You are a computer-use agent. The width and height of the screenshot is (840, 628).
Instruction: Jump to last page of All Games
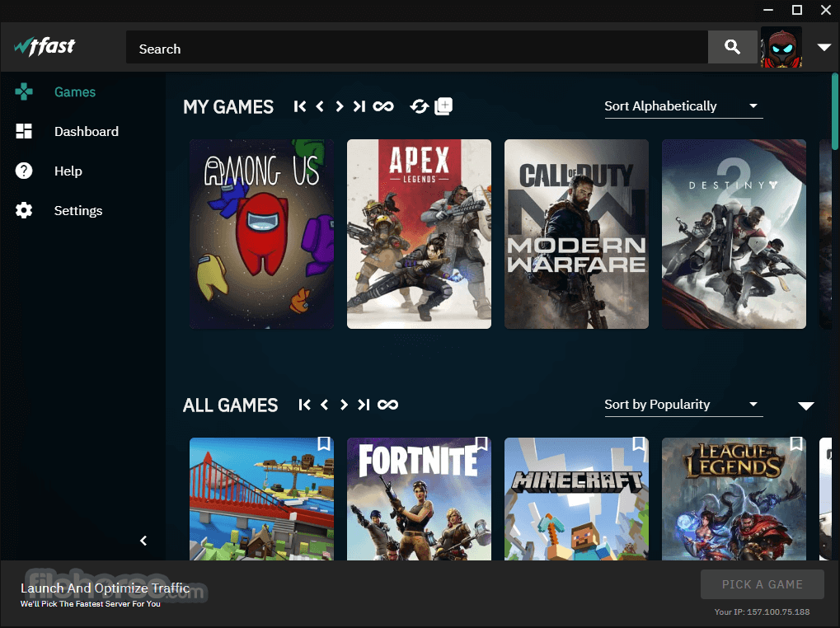point(364,405)
